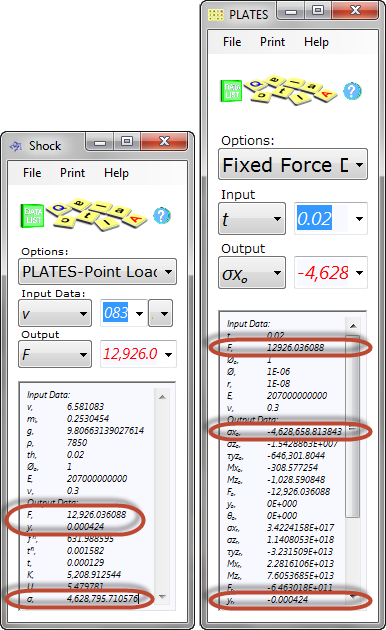Select the F 12926.036088 row in PLATES
Viewport: 386px width, 630px height.
pos(275,348)
